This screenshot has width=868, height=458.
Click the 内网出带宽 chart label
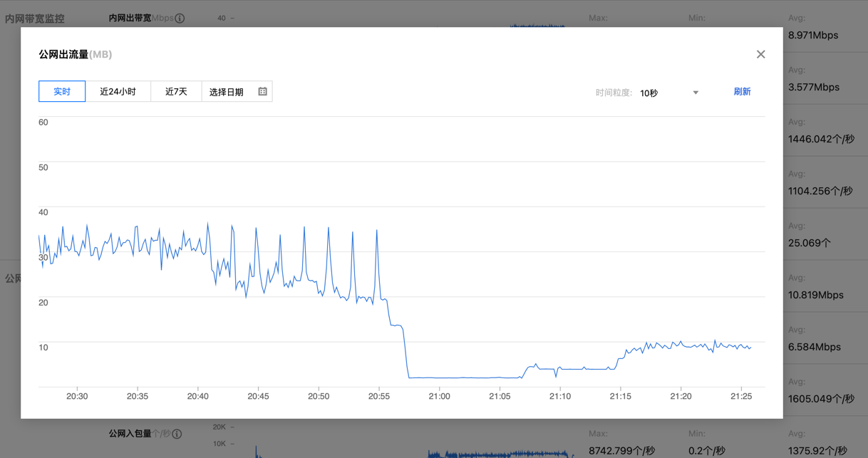point(130,18)
